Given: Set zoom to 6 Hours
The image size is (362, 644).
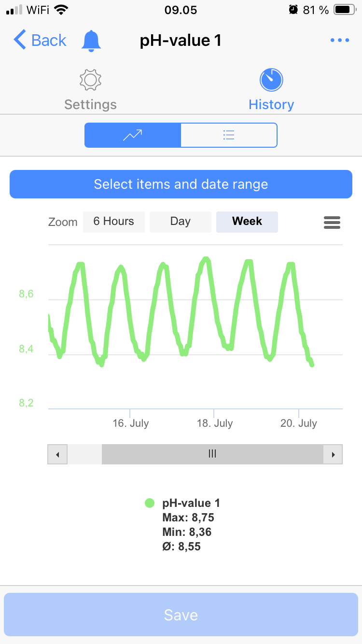Looking at the screenshot, I should [113, 222].
